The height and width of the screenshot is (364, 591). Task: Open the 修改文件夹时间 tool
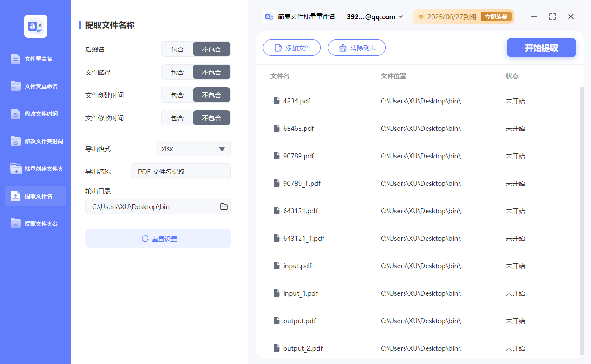point(35,141)
